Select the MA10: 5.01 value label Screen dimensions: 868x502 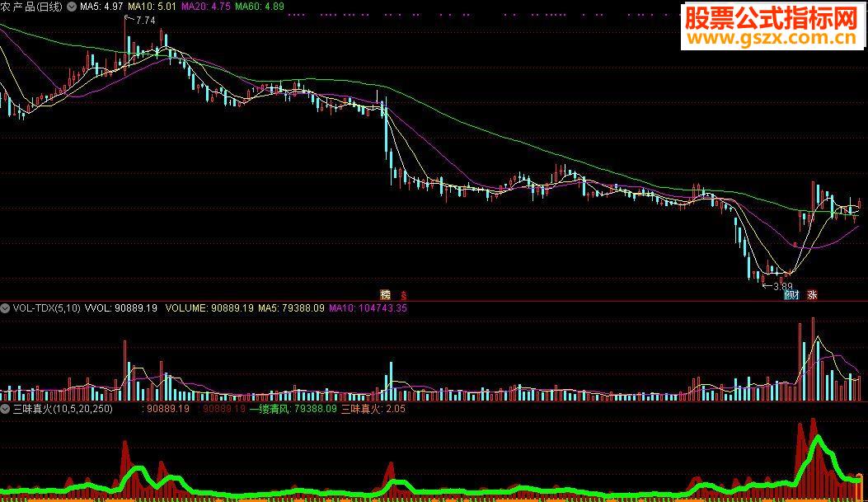[152, 7]
